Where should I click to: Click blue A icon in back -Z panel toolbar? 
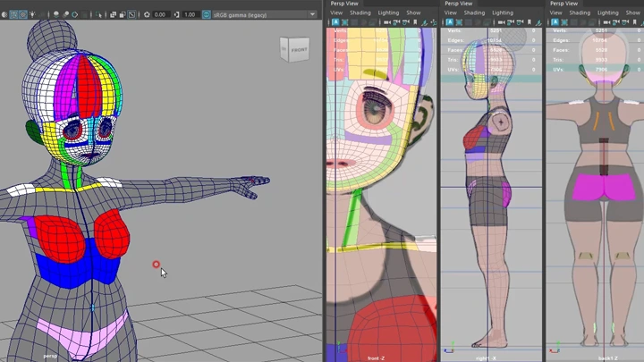pos(555,22)
